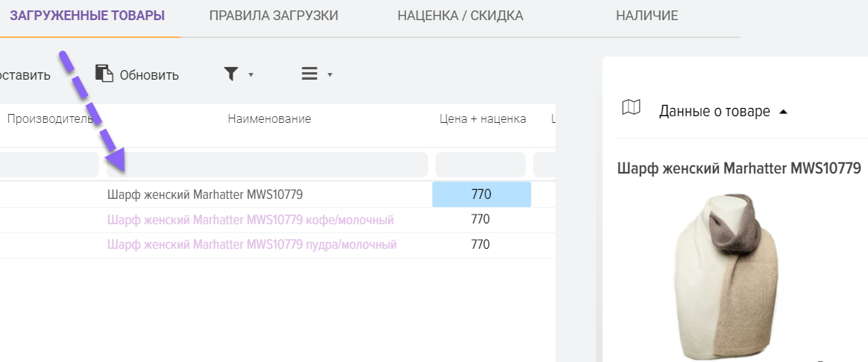Click the Цена + наценка column header
Screen dimensions: 868x362
coord(482,119)
